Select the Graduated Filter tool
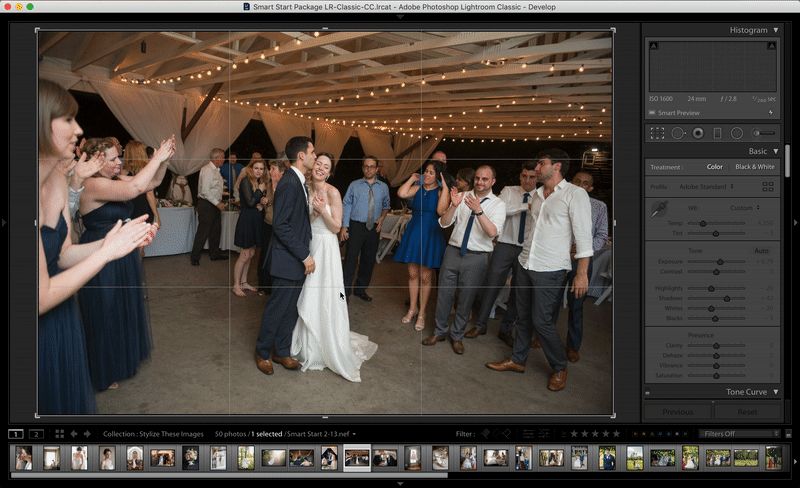Viewport: 800px width, 488px height. pos(717,133)
